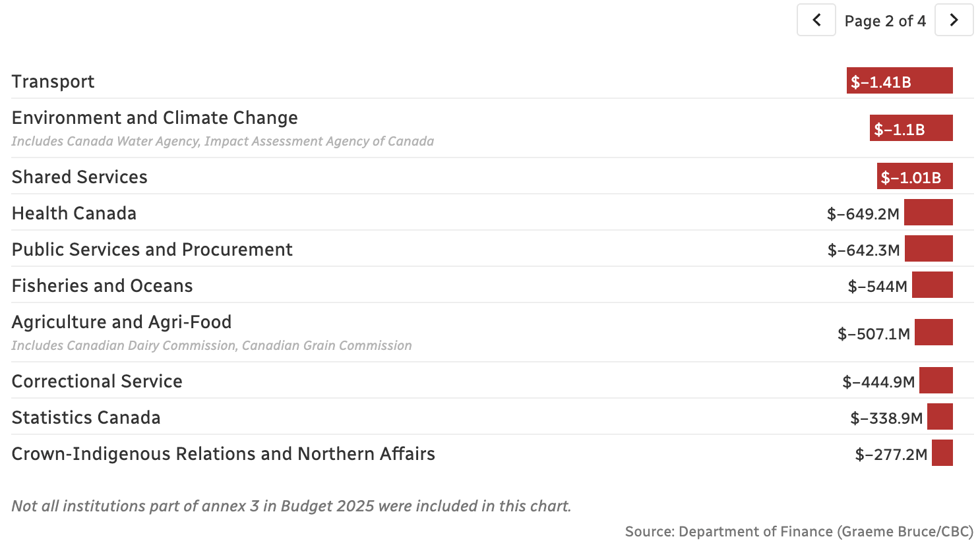The width and height of the screenshot is (980, 543).
Task: Click the Environment and Climate Change label
Action: click(x=154, y=118)
